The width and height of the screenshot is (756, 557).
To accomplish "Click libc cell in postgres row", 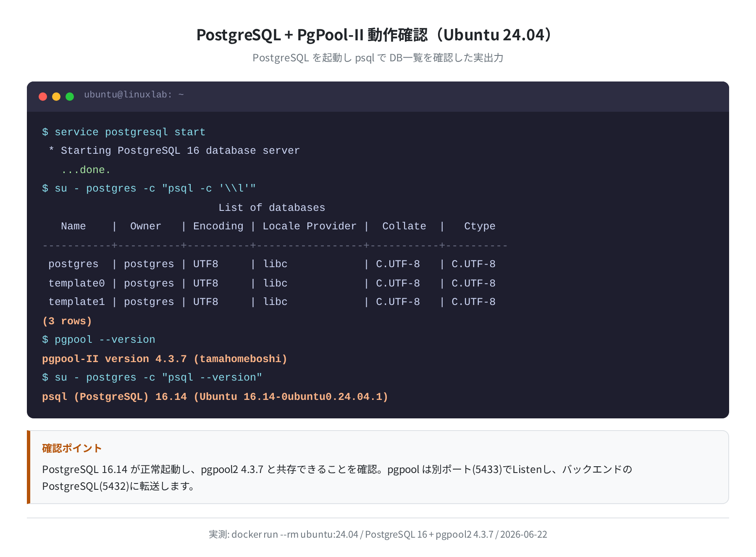I will tap(275, 264).
